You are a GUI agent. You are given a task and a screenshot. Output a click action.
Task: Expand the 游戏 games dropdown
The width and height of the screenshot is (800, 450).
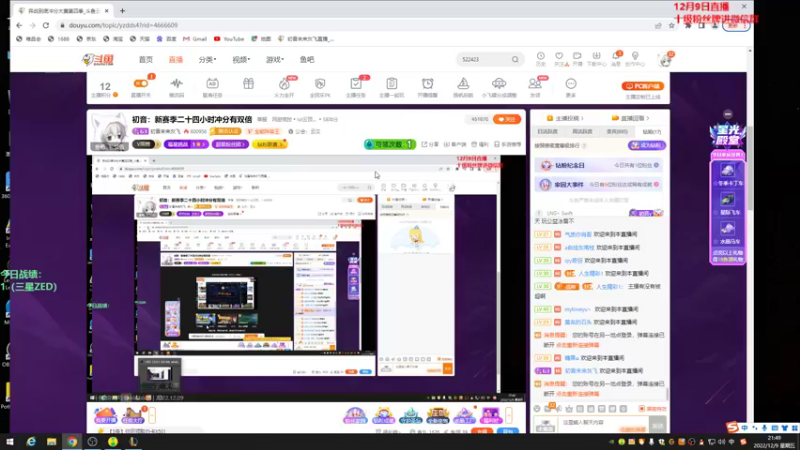[x=274, y=60]
